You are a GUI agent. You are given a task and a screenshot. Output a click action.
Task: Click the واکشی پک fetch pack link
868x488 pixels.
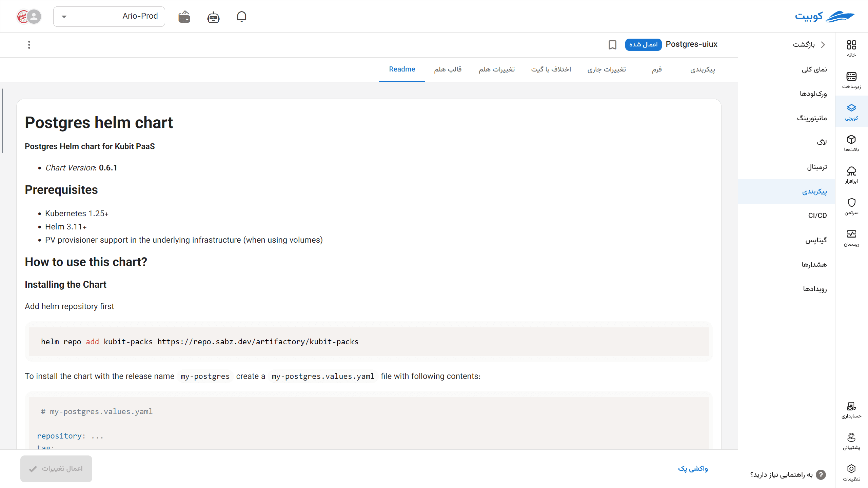click(x=693, y=469)
